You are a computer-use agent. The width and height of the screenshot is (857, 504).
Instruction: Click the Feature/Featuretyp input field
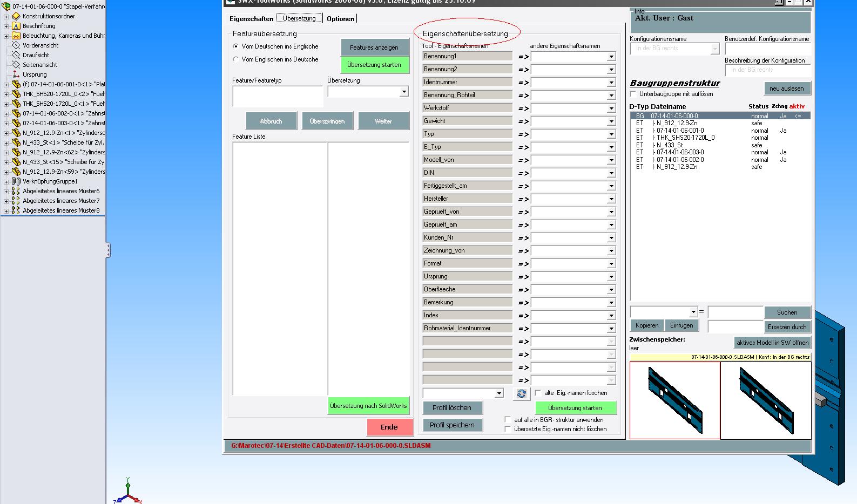click(278, 97)
